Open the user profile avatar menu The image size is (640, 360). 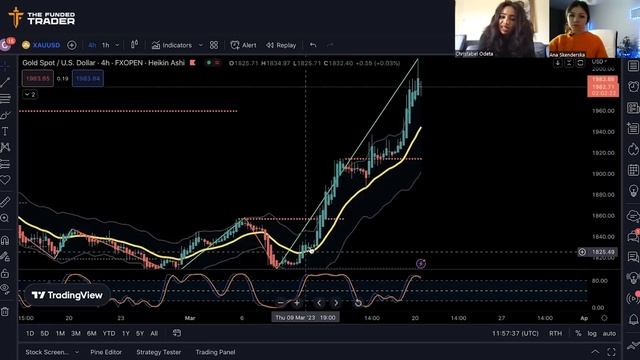(6, 45)
